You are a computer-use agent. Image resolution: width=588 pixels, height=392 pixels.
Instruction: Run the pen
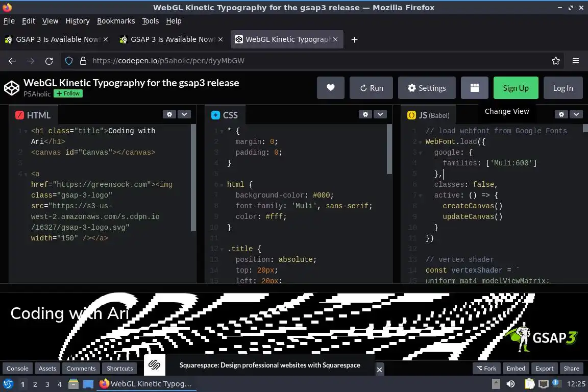pos(371,88)
